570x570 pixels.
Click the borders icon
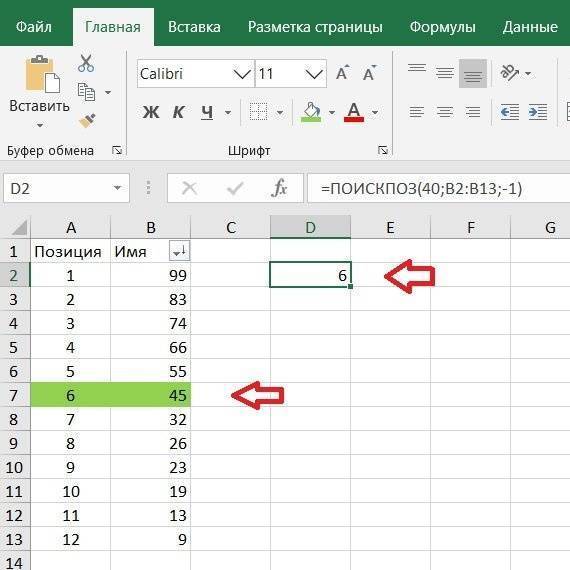pyautogui.click(x=258, y=112)
